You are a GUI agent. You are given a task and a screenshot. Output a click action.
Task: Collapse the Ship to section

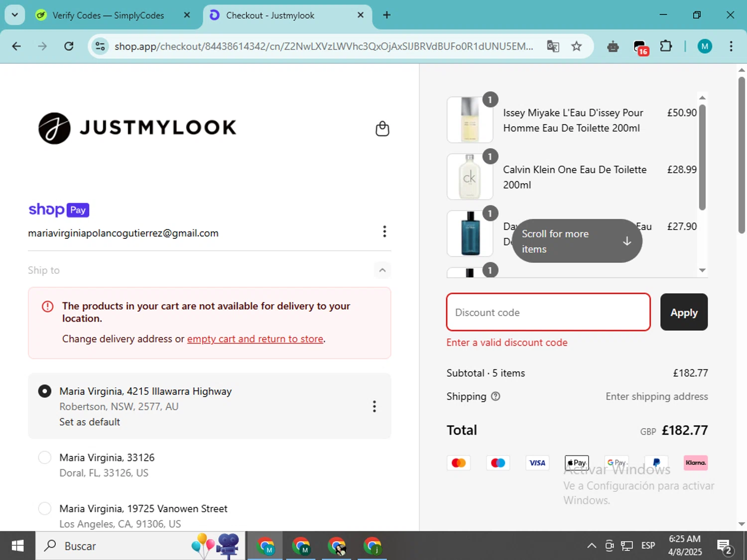[382, 270]
